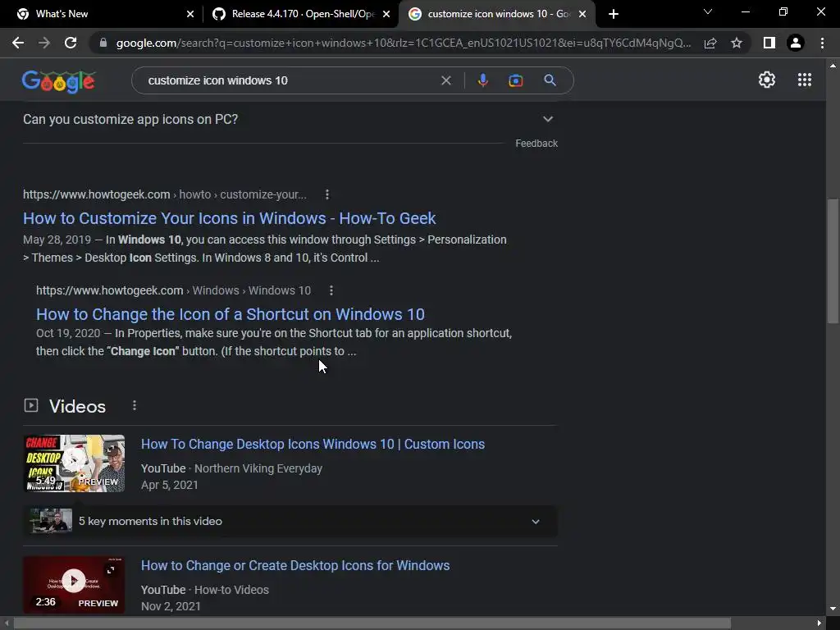840x630 pixels.
Task: Bookmark this page with the star
Action: [737, 43]
